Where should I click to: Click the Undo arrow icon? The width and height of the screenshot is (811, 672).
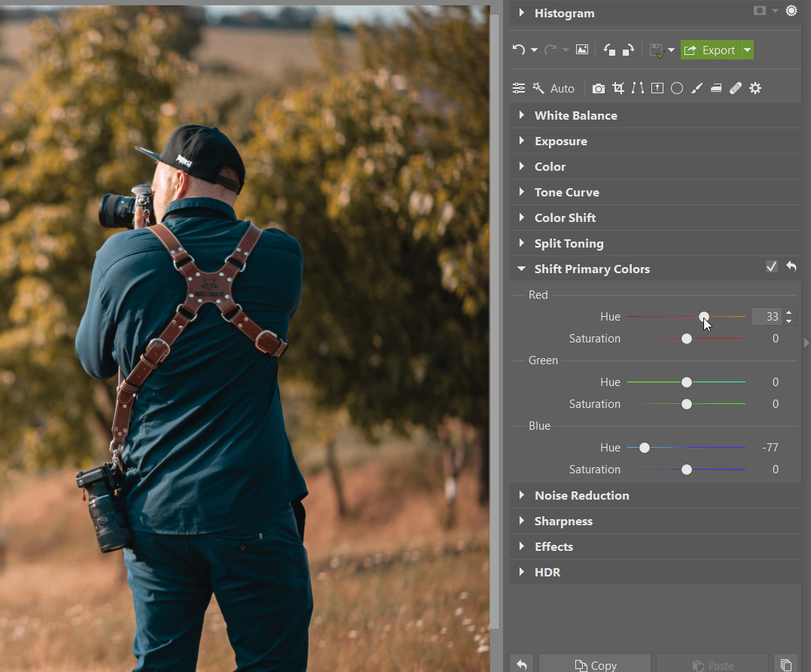click(518, 50)
